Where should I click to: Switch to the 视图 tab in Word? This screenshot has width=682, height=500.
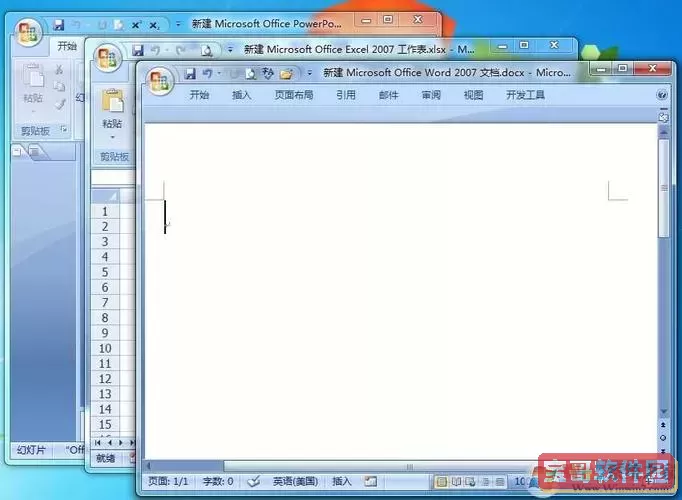[x=473, y=95]
